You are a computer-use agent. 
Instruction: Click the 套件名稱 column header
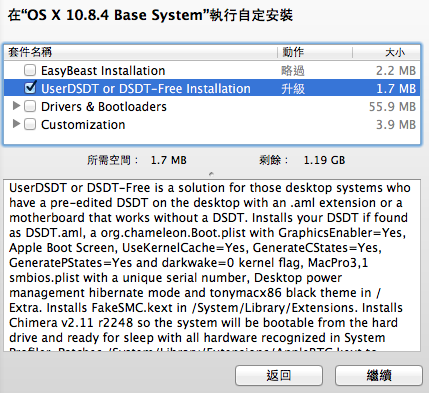coord(30,52)
